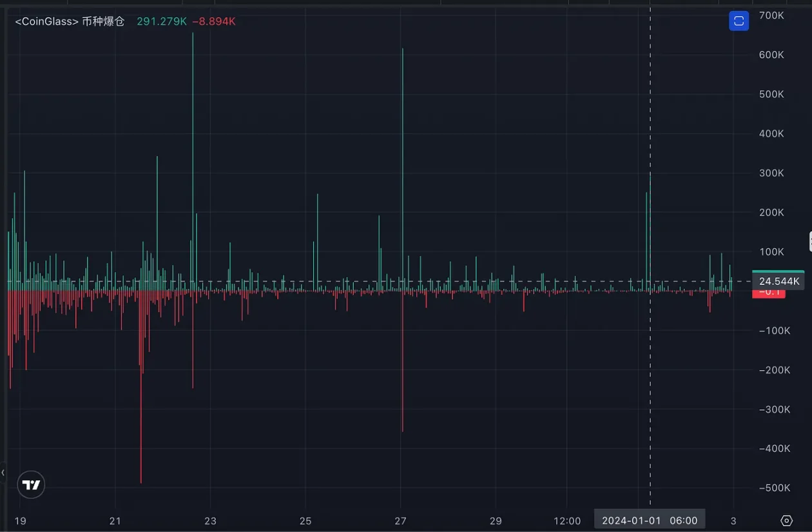The image size is (812, 532).
Task: Click the green 291.279K legend value
Action: tap(162, 21)
